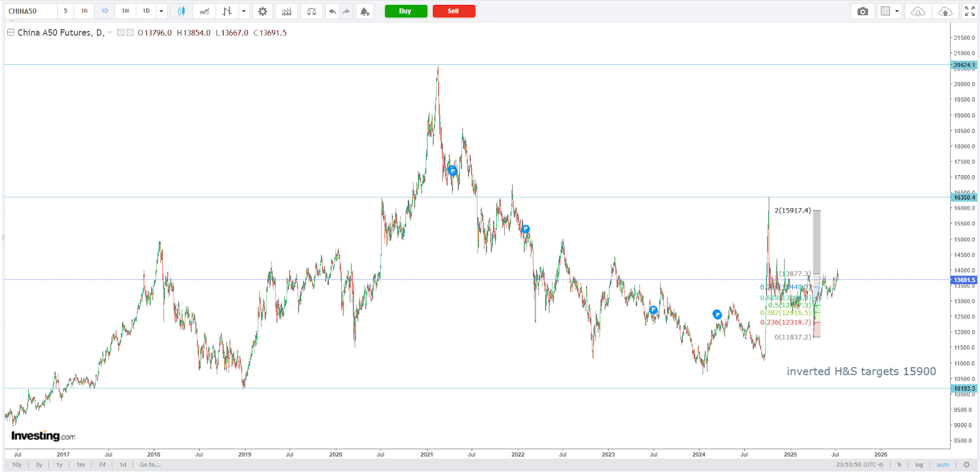Select 5 minute interval
Viewport: 980px width, 472px height.
point(66,11)
